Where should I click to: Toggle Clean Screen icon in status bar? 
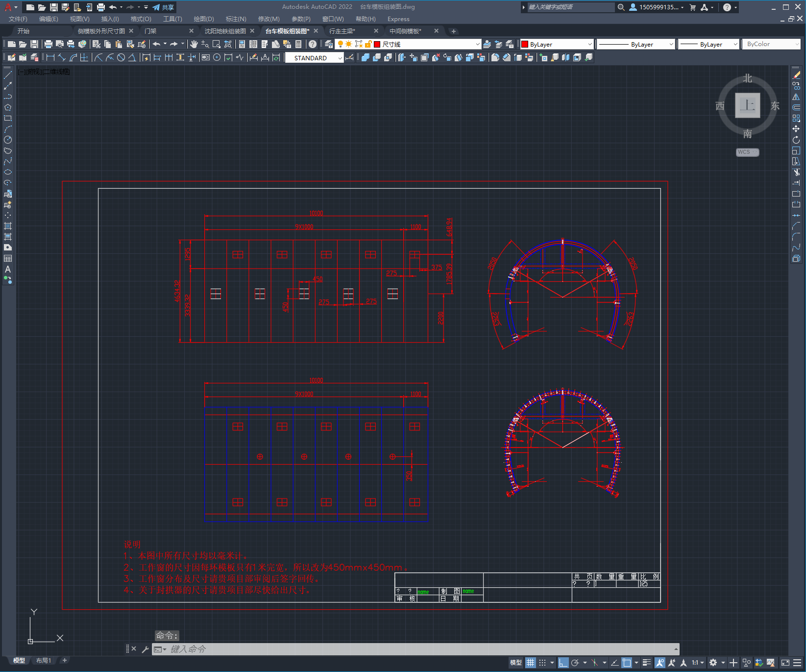(785, 663)
